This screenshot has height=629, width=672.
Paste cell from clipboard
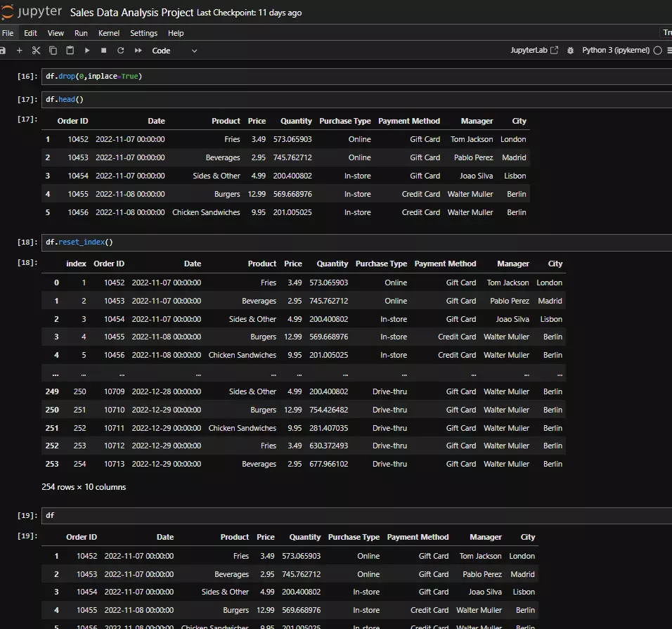tap(70, 51)
